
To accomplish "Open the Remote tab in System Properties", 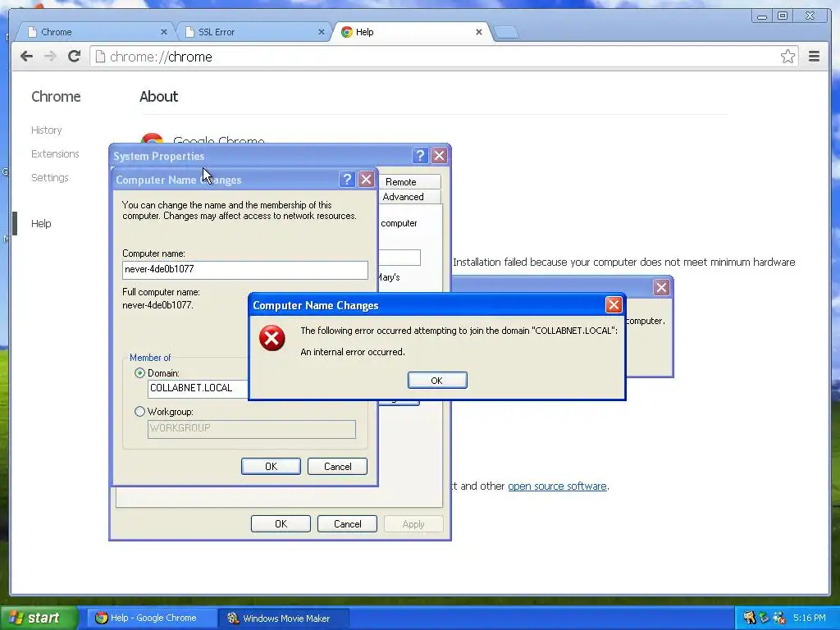I will coord(409,182).
